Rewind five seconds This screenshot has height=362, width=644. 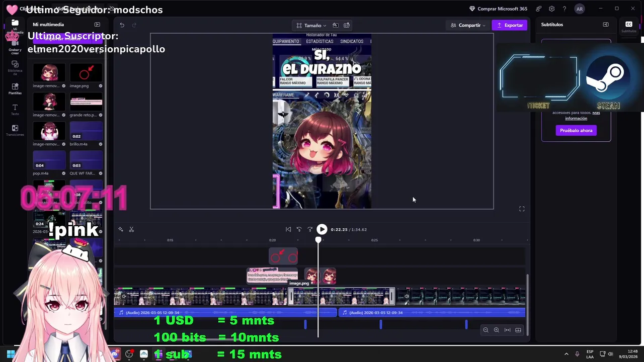[x=299, y=229]
